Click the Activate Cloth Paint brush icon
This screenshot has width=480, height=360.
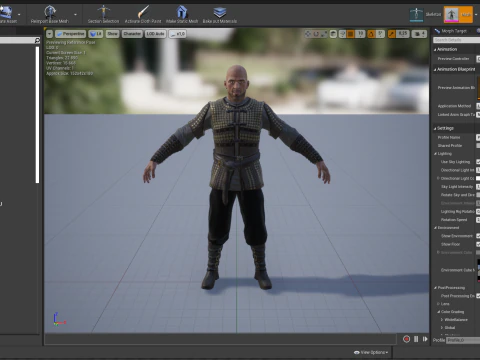click(x=143, y=12)
